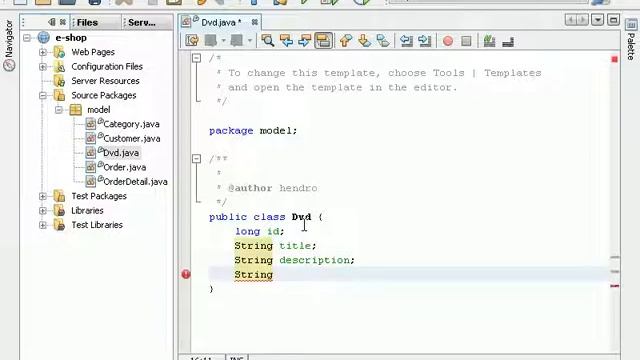Open Order.java in tree
The width and height of the screenshot is (640, 360).
(x=124, y=167)
